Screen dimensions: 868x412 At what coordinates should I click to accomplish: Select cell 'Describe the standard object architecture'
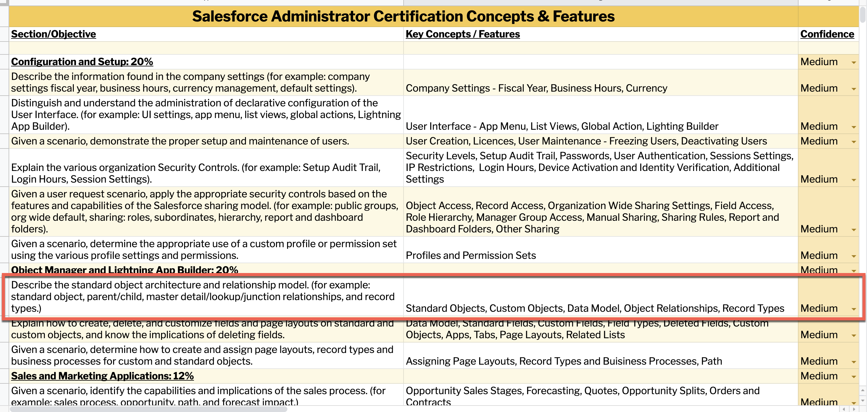point(206,297)
